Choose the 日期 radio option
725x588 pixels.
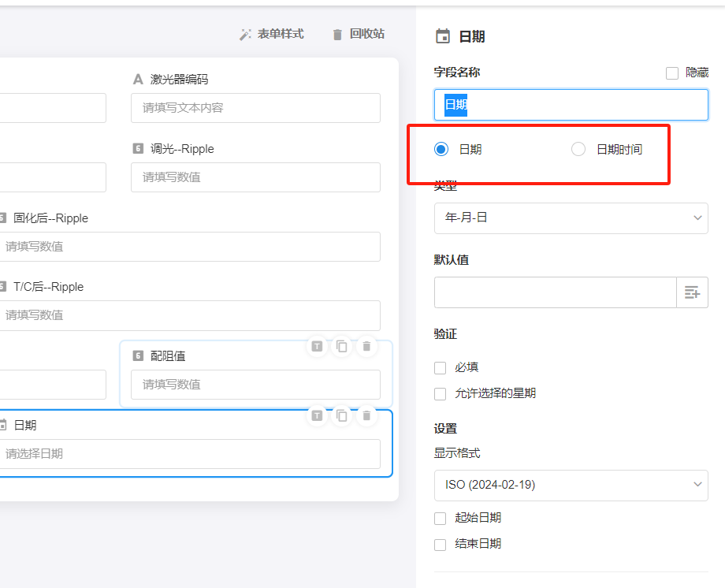click(x=441, y=149)
